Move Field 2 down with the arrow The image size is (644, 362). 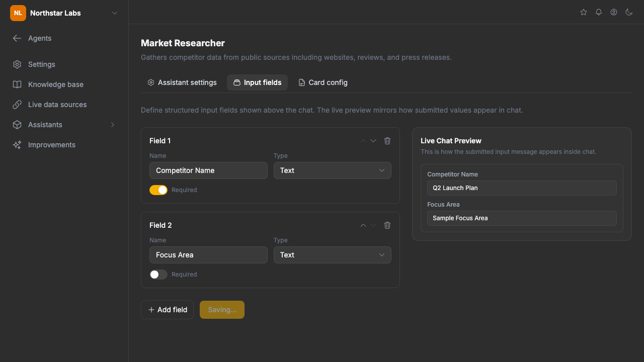coord(373,225)
